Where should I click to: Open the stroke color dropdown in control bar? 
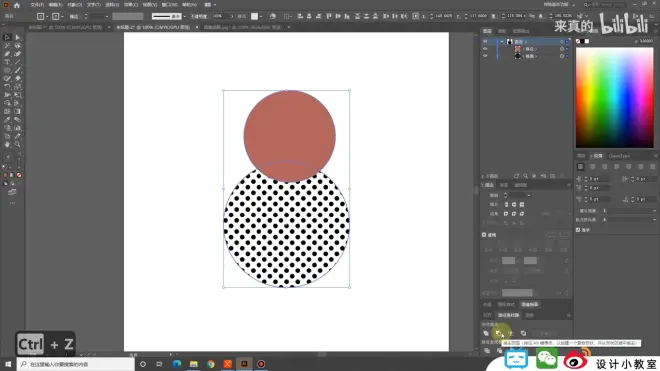62,16
